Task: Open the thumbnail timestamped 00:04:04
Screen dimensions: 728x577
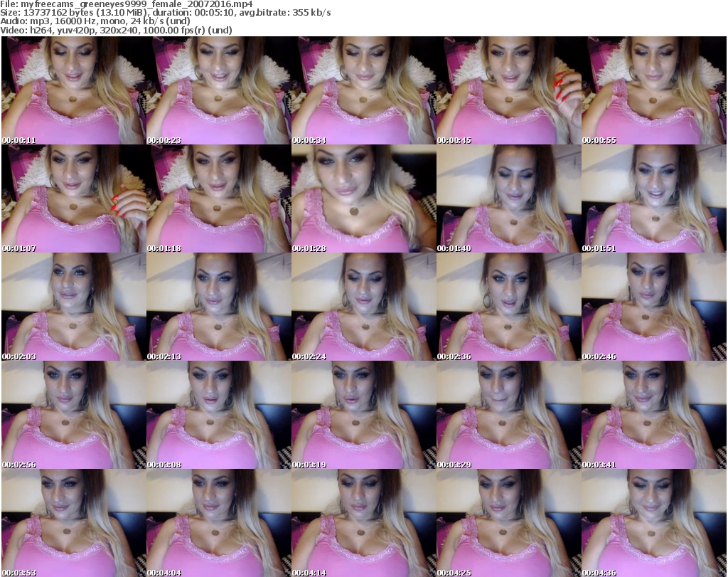Action: (x=219, y=523)
